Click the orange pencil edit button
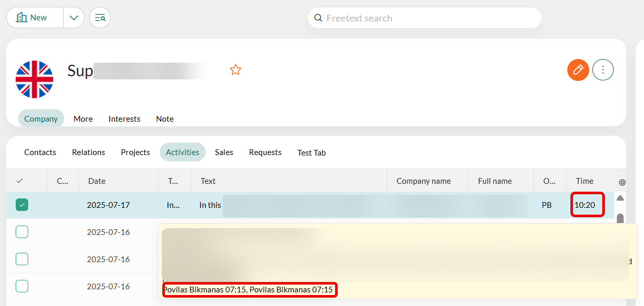 pos(578,70)
